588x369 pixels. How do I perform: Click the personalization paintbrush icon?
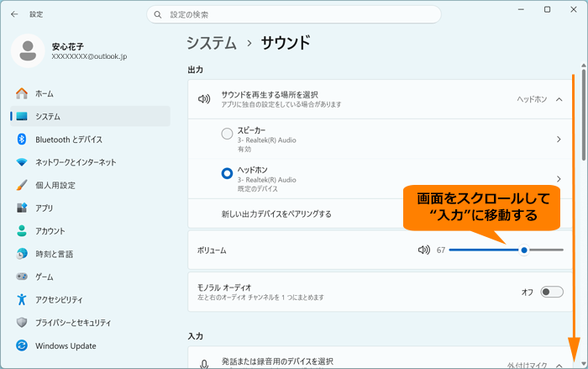click(22, 185)
